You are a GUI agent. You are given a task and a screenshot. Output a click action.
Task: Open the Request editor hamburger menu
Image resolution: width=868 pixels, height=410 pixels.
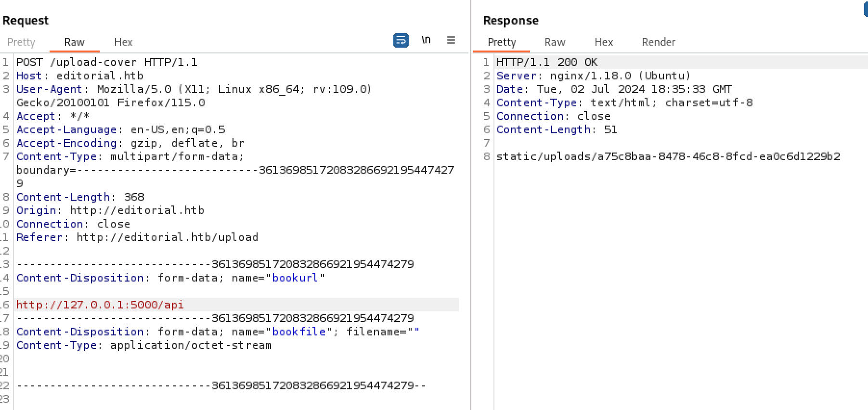click(451, 40)
